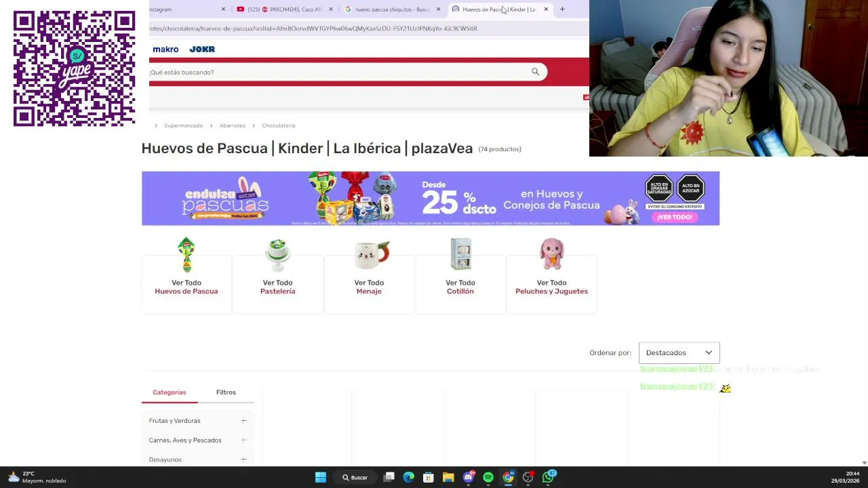Open Task View from the taskbar
868x488 pixels.
click(x=389, y=477)
